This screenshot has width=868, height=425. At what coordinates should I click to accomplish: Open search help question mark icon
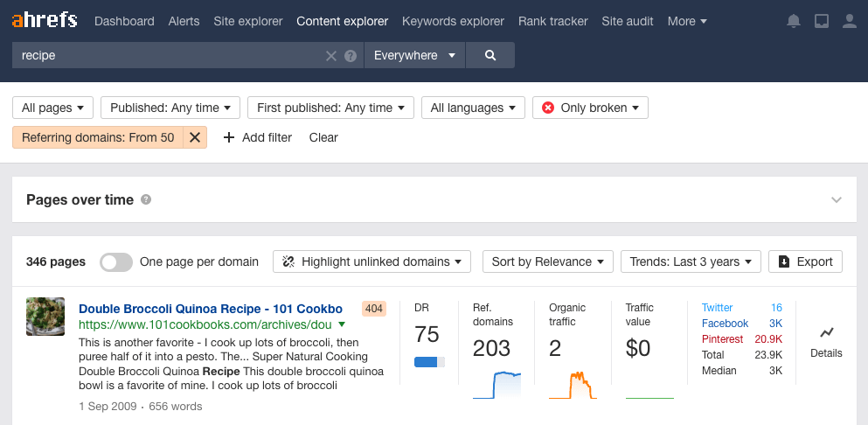351,55
